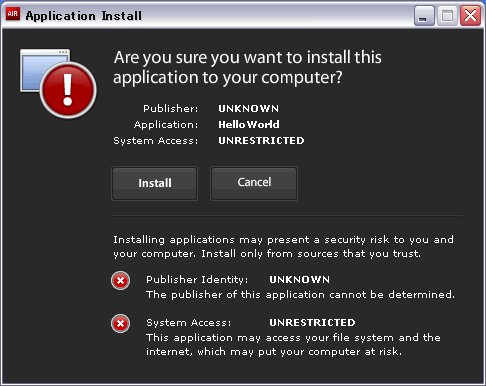Viewport: 486px width, 386px height.
Task: Click the large red exclamation warning icon
Action: click(x=68, y=90)
